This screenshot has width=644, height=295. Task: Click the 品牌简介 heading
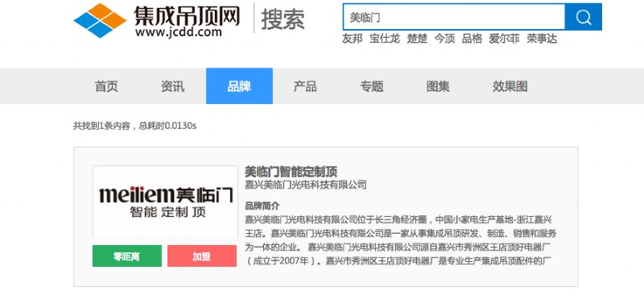[x=262, y=206]
